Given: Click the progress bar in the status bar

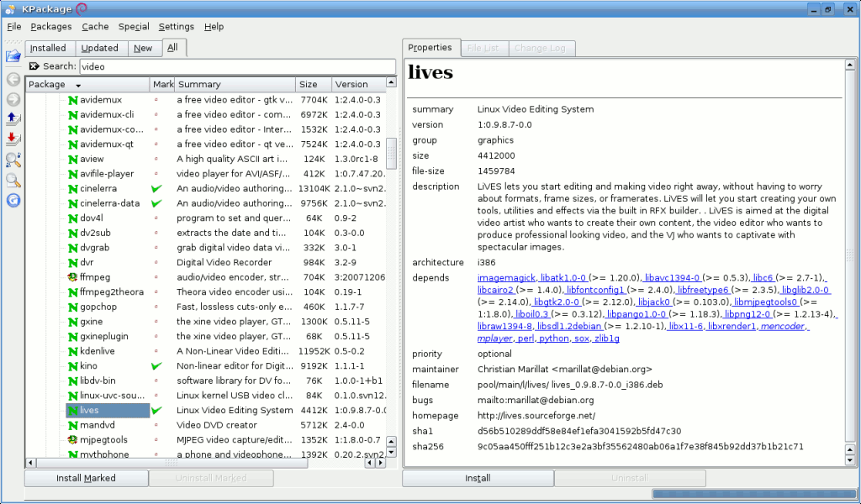Looking at the screenshot, I should click(x=754, y=494).
